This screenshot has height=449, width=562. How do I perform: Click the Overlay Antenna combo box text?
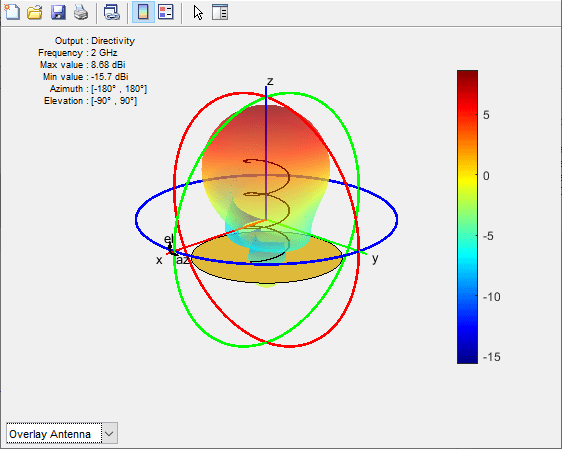(x=50, y=434)
